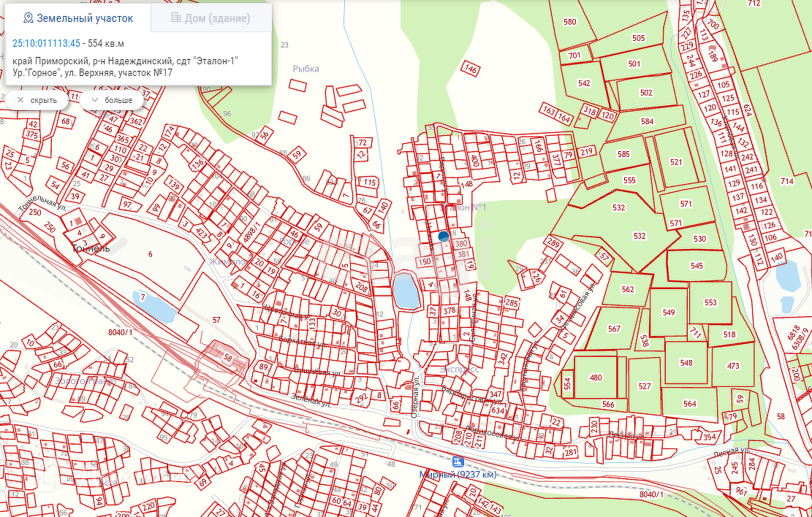Click the pond labeled 7

pos(155,305)
